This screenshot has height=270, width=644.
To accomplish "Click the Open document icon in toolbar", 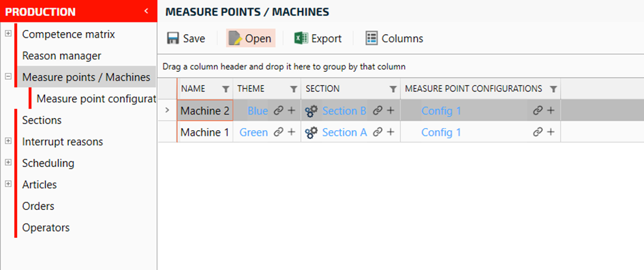I will 234,38.
